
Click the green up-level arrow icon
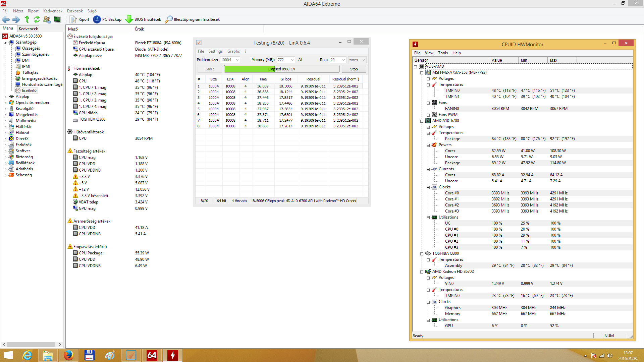click(x=27, y=19)
